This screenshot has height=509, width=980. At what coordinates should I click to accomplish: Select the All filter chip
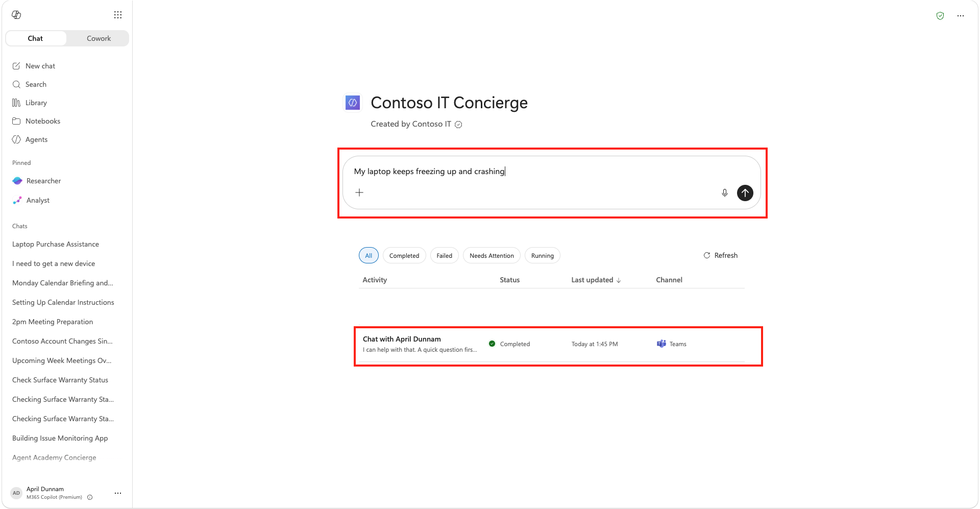(369, 256)
